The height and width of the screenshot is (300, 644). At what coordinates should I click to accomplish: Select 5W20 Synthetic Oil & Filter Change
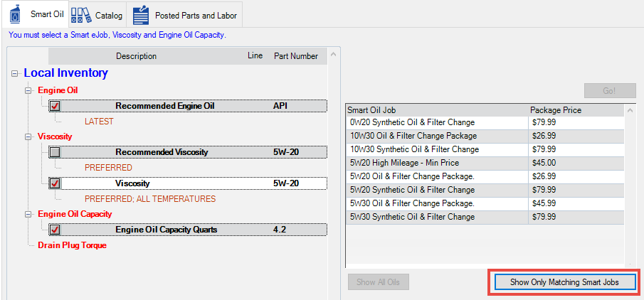(x=412, y=190)
